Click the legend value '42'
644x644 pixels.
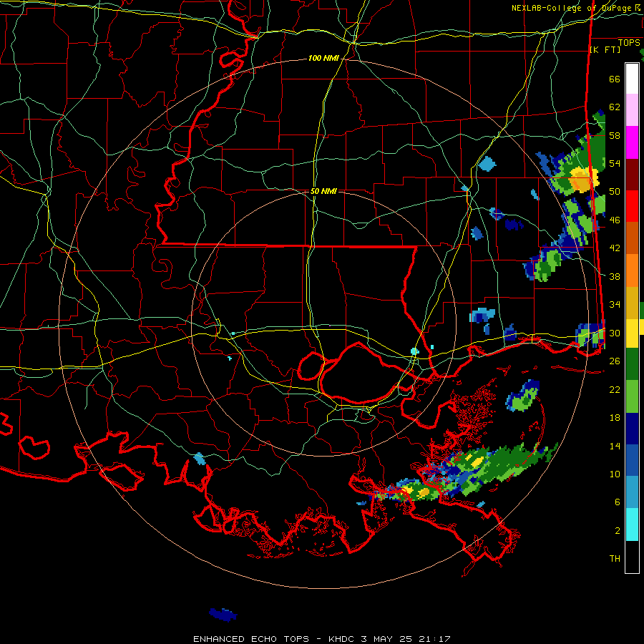click(x=615, y=248)
